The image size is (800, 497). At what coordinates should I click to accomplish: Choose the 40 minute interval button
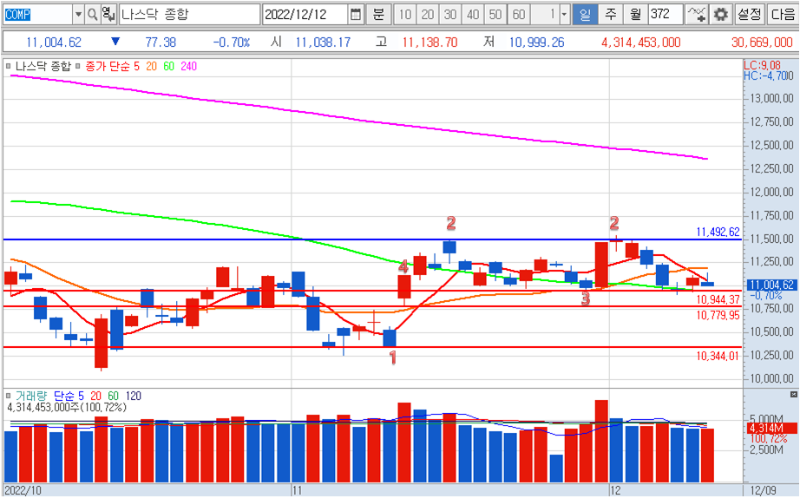click(x=473, y=14)
